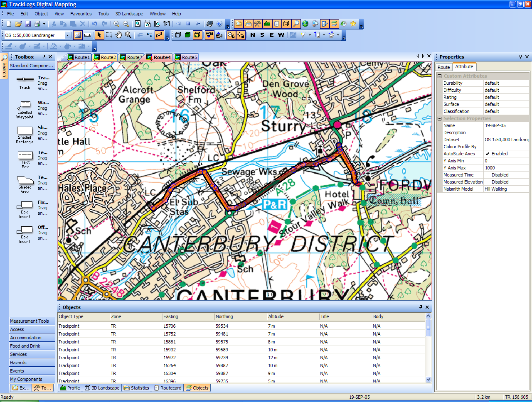Screen dimensions: 532x402
Task: Open the light bulb dropdown arrow
Action: tap(310, 35)
